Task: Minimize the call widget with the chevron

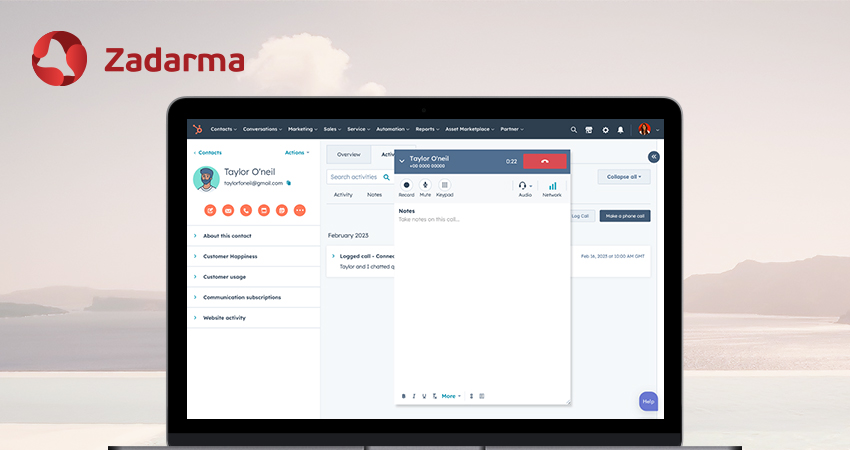Action: tap(402, 161)
